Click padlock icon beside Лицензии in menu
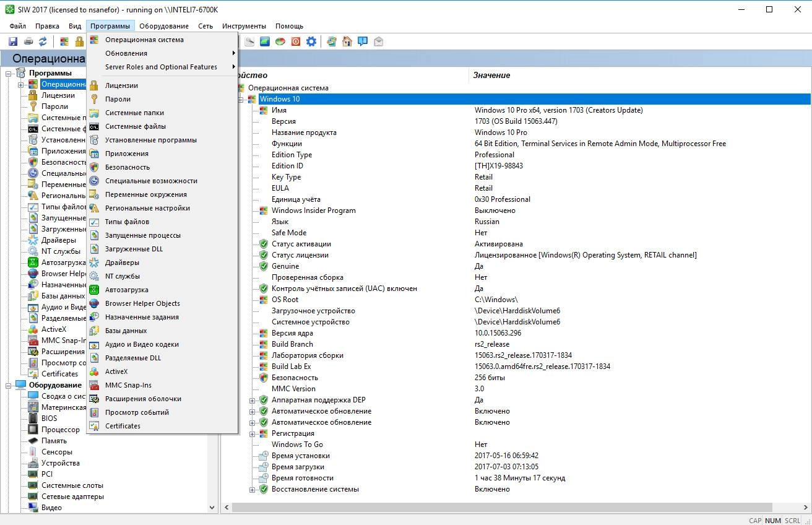812x525 pixels. 94,85
